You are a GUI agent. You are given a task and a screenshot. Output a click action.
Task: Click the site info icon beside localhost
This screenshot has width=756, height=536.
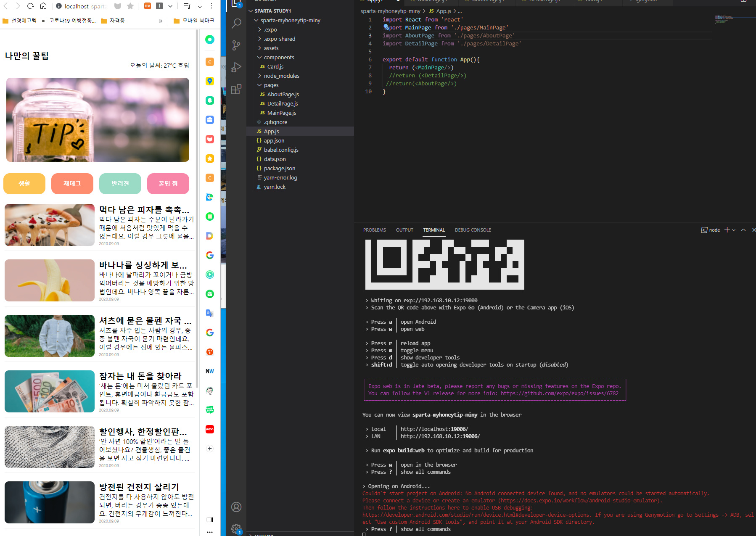pos(59,6)
